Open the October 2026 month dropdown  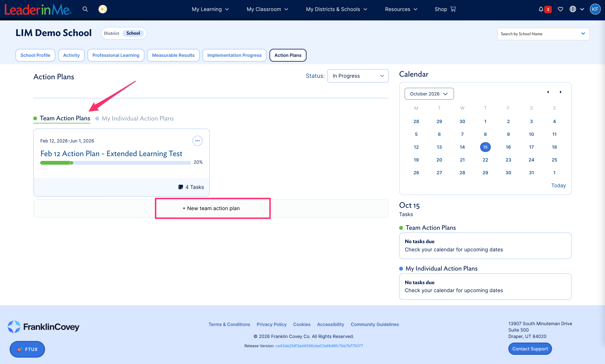coord(429,94)
